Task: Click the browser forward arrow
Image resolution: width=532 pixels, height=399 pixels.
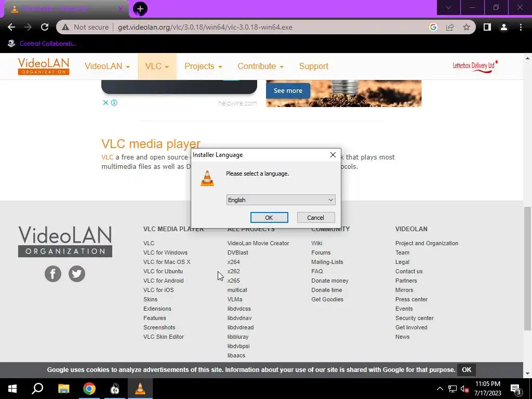Action: 28,27
